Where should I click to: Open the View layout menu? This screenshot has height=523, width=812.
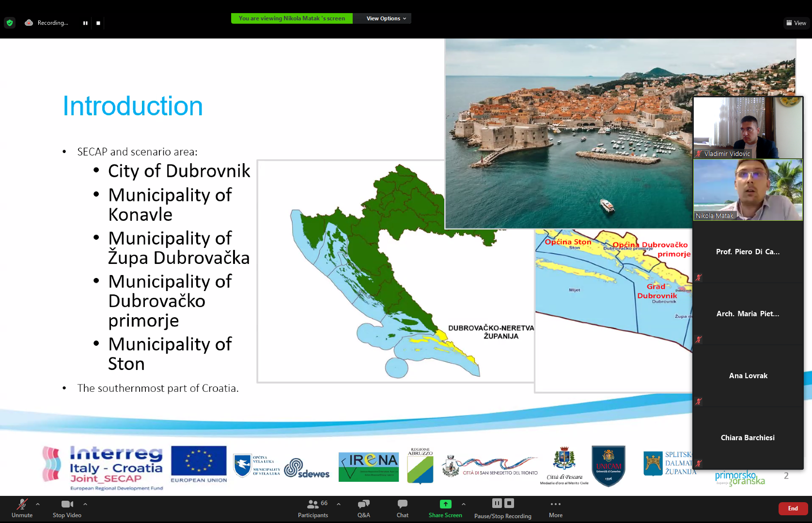click(796, 23)
